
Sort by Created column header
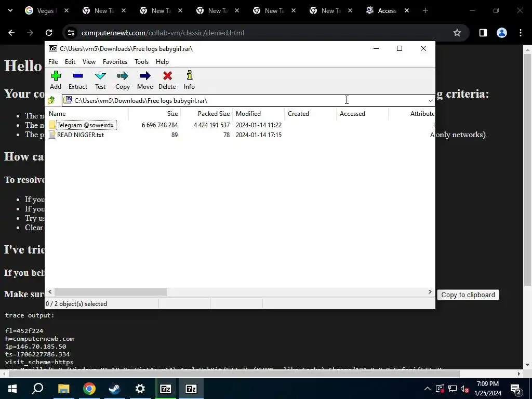[x=311, y=114]
